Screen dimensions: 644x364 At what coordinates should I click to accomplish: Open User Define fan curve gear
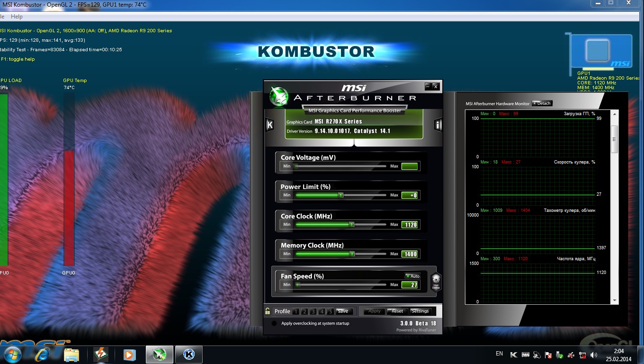tap(436, 282)
